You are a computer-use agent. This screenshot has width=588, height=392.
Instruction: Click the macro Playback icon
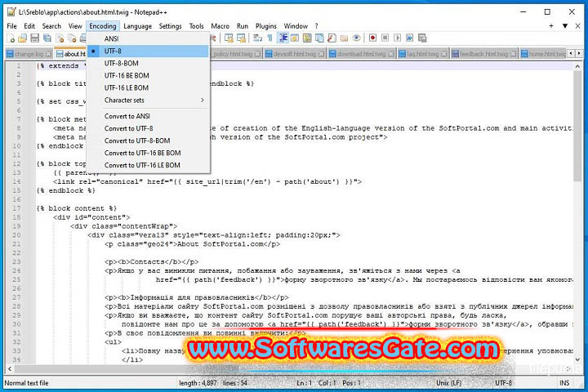(398, 38)
